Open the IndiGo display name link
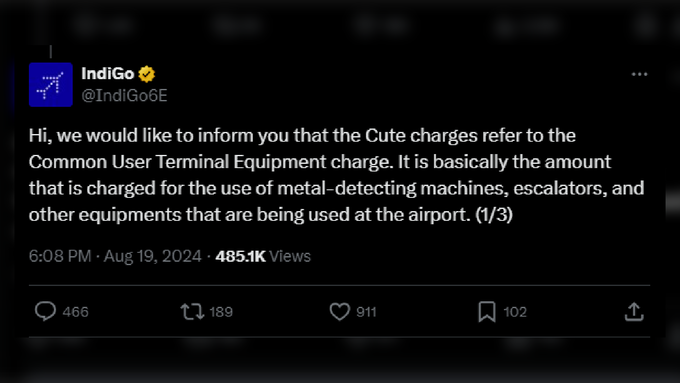This screenshot has height=383, width=680. [x=108, y=74]
